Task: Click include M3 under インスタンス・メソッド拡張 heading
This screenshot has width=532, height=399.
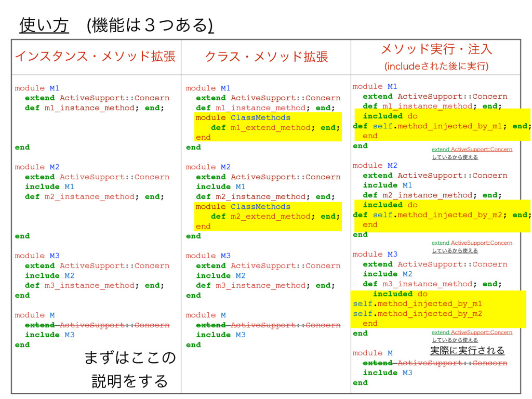Action: 49,335
